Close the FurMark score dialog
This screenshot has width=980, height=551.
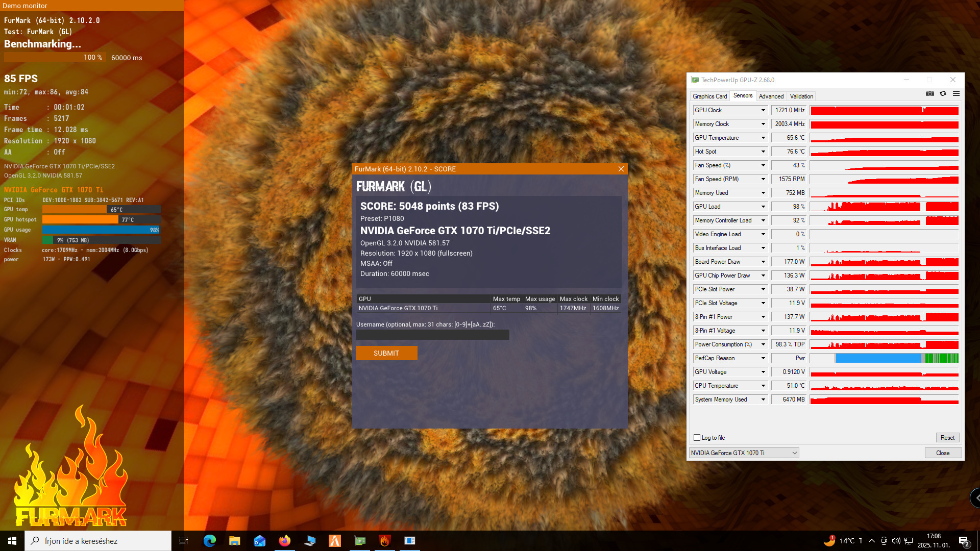coord(621,169)
